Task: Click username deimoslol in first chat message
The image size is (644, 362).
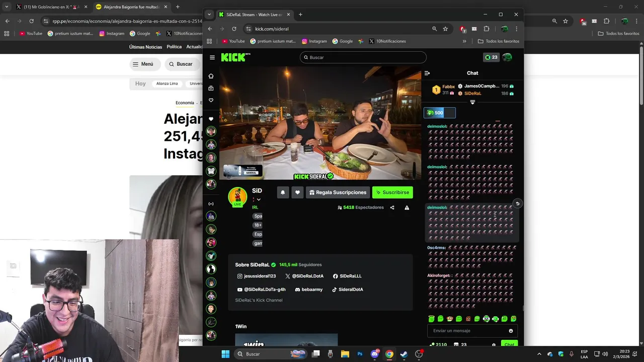Action: (x=437, y=126)
